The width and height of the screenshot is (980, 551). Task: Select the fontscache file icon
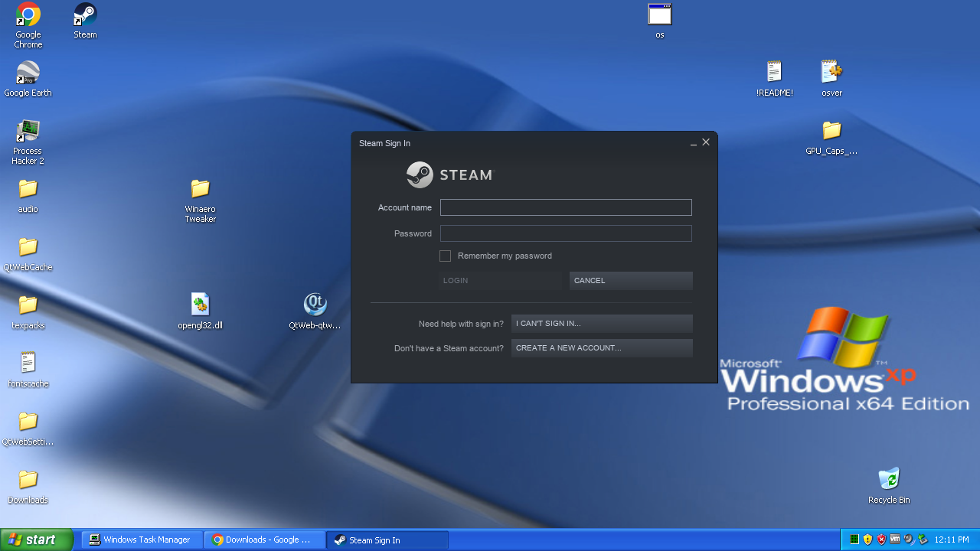(x=28, y=364)
